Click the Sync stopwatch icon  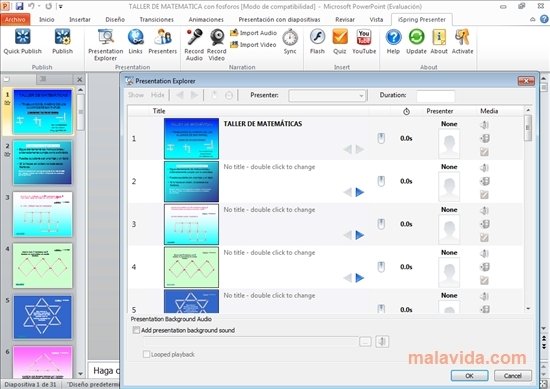(x=290, y=37)
